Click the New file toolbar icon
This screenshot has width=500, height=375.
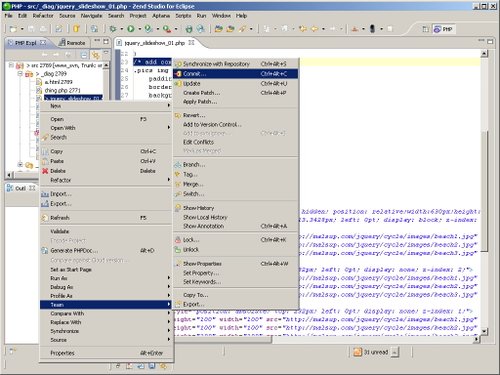pyautogui.click(x=13, y=29)
